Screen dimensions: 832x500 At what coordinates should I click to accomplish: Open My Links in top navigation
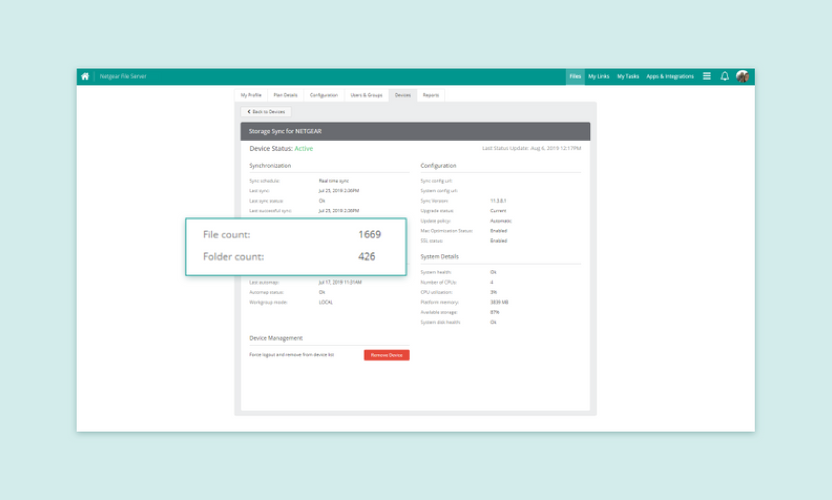[599, 76]
